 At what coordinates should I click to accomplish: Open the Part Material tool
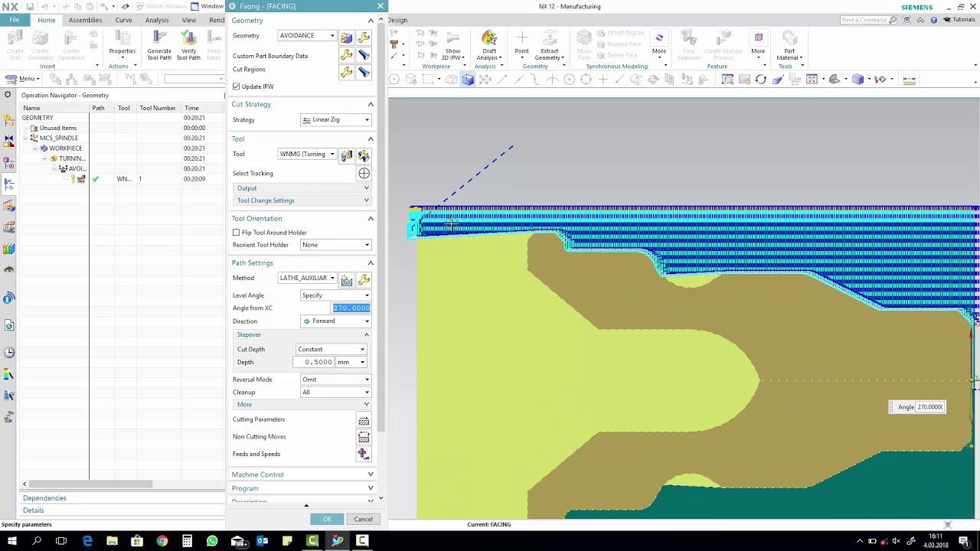click(x=789, y=44)
